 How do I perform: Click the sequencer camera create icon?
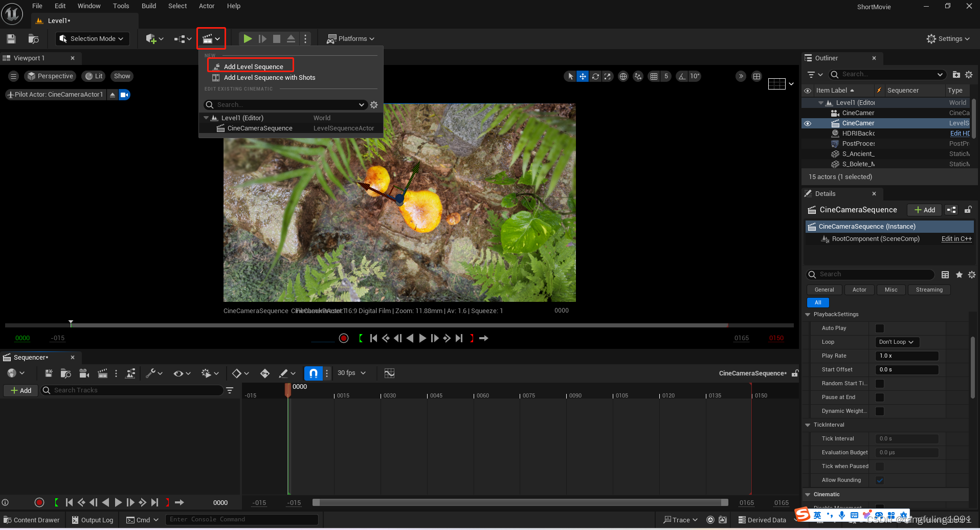tap(84, 373)
